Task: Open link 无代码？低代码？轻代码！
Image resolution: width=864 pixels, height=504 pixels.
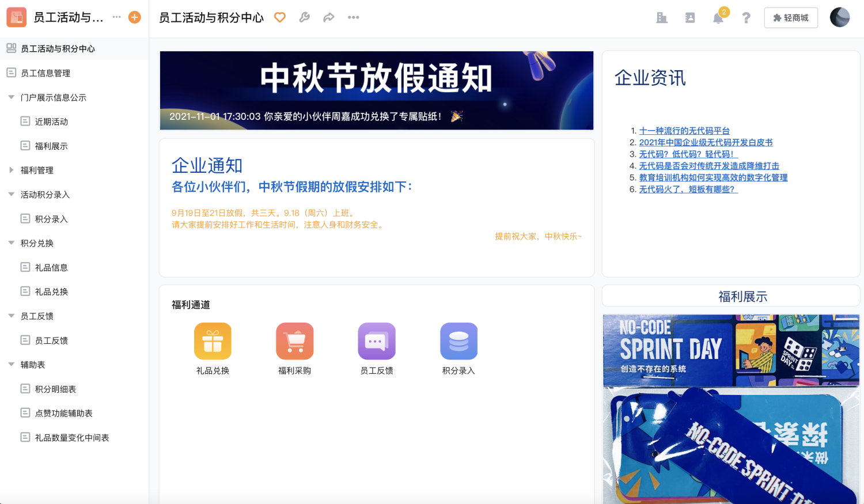Action: coord(688,154)
